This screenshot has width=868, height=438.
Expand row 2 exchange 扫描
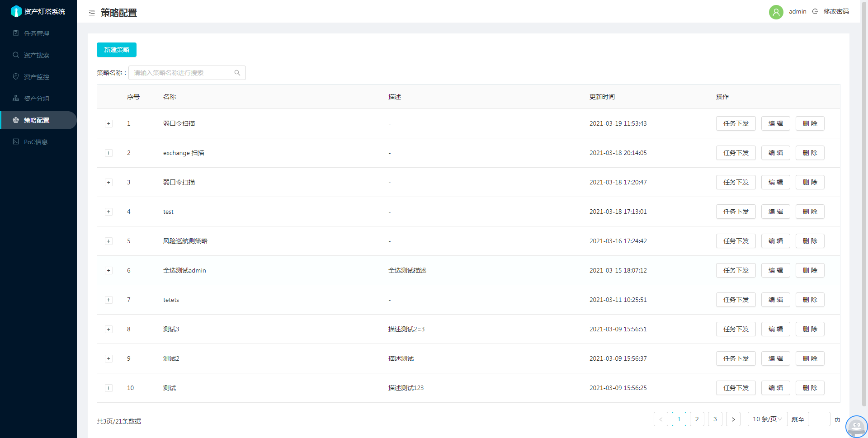pyautogui.click(x=108, y=153)
